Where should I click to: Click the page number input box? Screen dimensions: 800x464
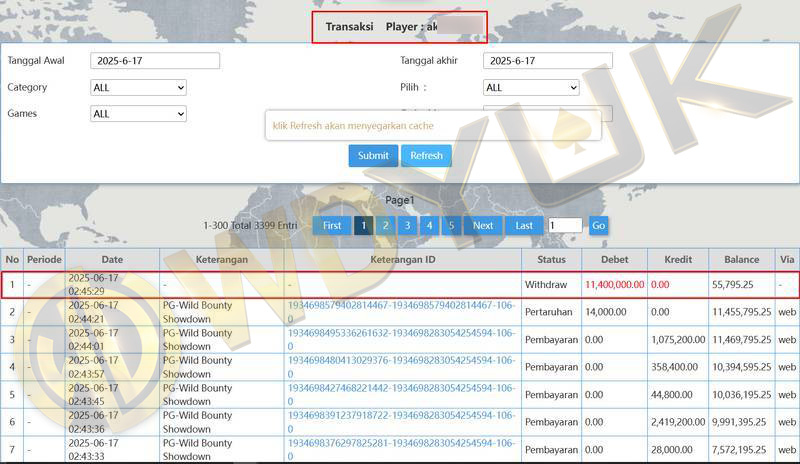pyautogui.click(x=565, y=225)
